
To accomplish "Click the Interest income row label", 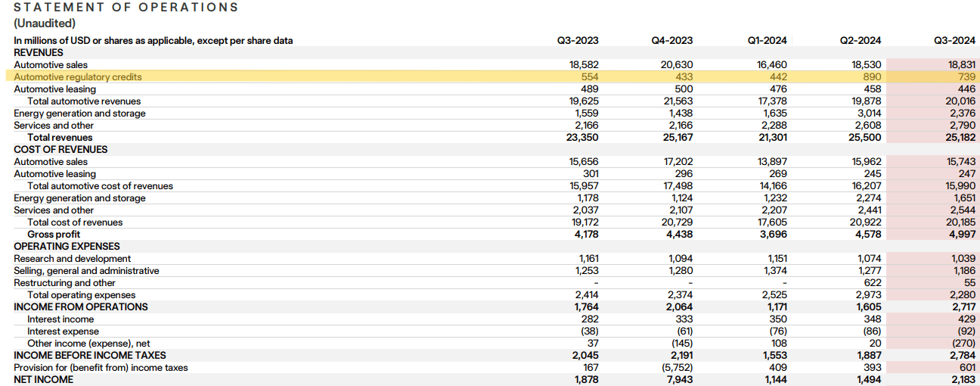I will pyautogui.click(x=60, y=319).
